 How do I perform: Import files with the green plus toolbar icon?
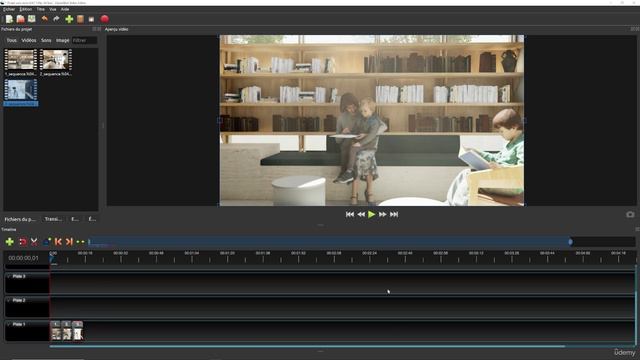click(x=69, y=19)
